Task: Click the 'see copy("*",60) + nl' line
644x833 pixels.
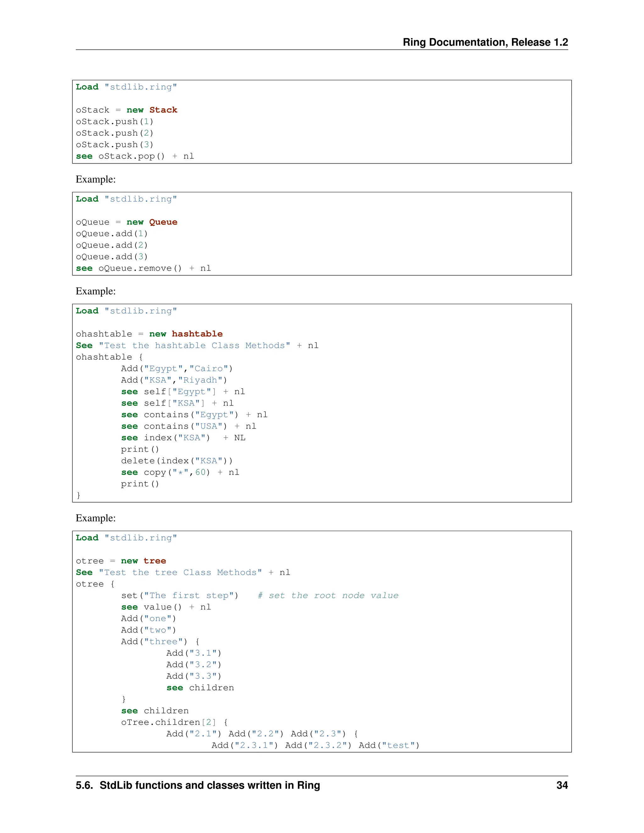Action: (x=180, y=472)
